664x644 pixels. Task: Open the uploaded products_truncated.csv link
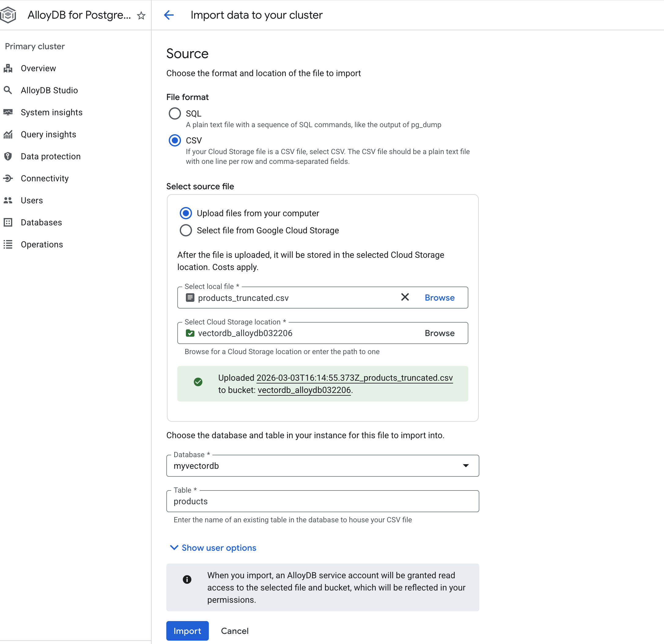[x=354, y=378]
